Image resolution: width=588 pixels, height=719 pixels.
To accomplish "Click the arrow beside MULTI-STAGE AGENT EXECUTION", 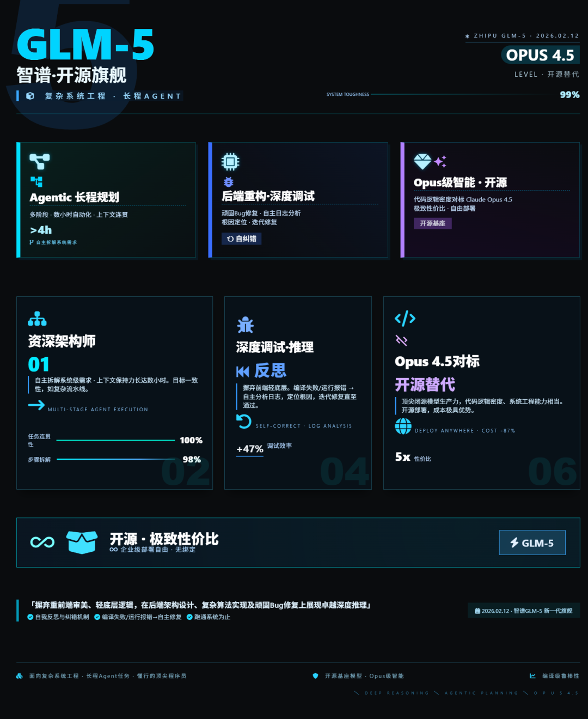I will [36, 405].
